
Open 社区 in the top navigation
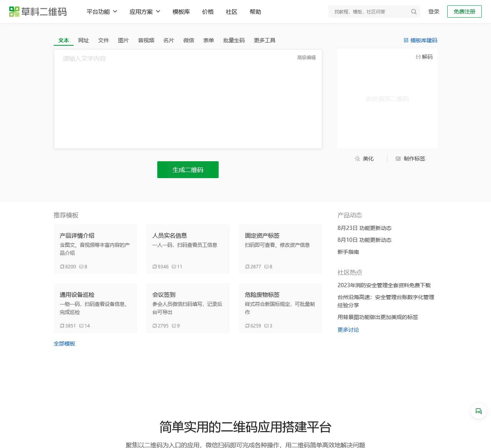coord(232,12)
